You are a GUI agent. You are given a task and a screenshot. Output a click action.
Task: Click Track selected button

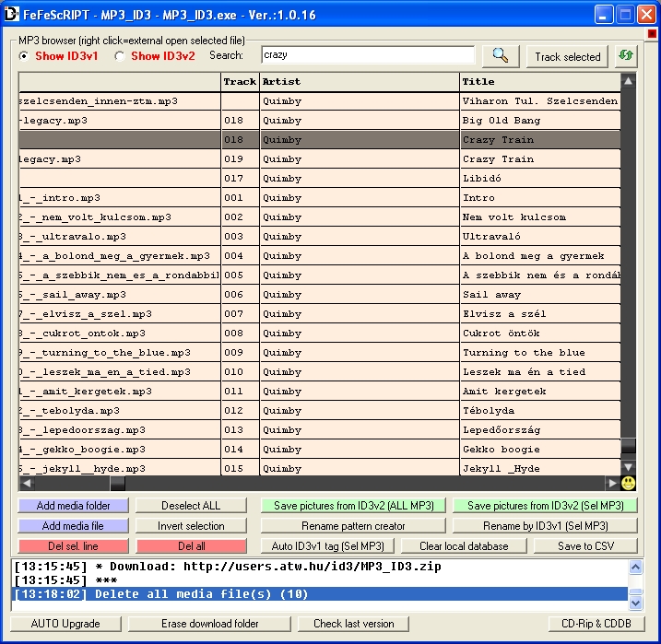pos(567,56)
